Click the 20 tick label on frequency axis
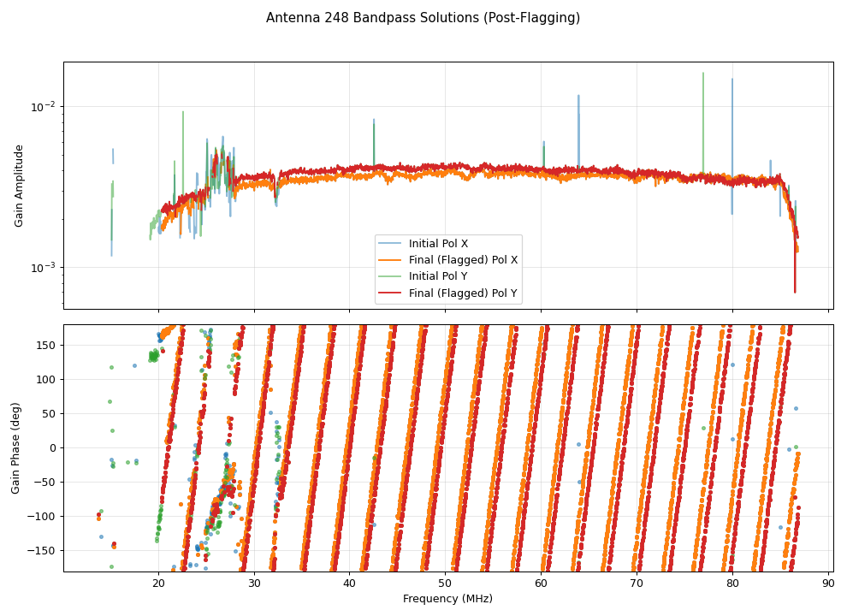The image size is (847, 616). point(158,583)
